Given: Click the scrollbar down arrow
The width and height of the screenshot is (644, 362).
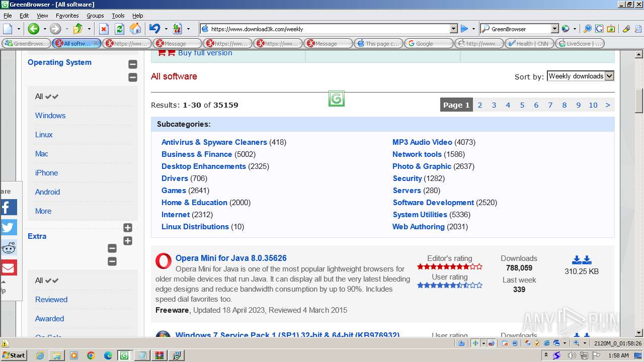Looking at the screenshot, I should tap(639, 332).
